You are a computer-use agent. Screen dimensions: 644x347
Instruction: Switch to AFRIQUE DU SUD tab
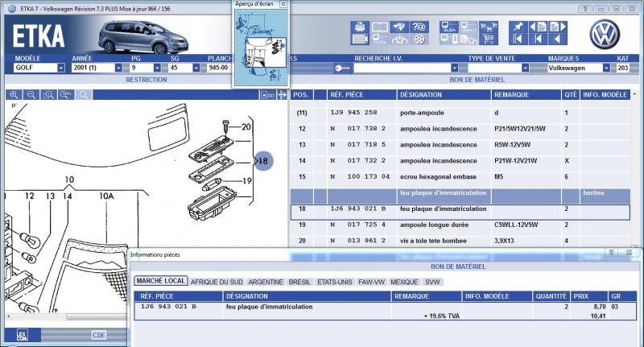coord(217,282)
